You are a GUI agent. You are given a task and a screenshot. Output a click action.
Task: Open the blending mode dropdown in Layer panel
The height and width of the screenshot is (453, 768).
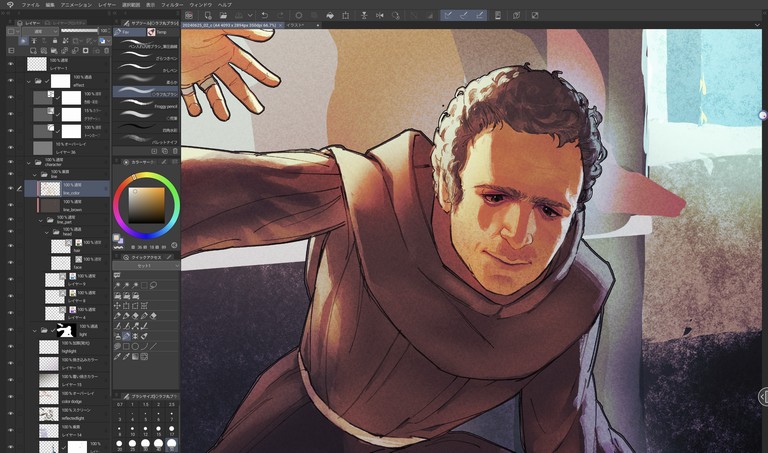(40, 31)
